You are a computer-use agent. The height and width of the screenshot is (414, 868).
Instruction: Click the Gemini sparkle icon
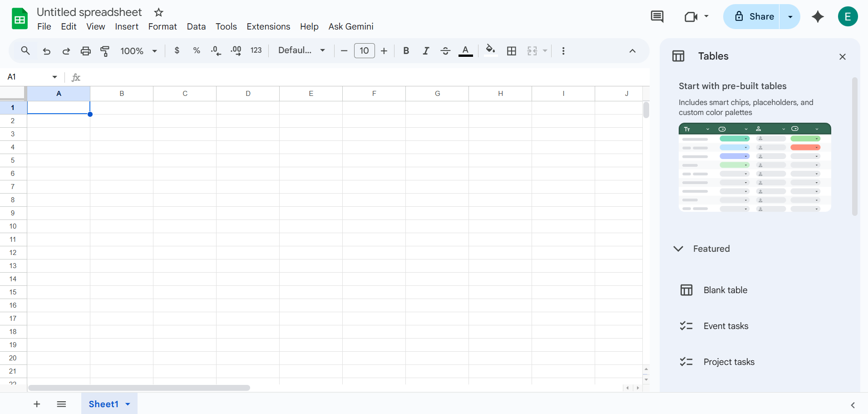coord(818,16)
